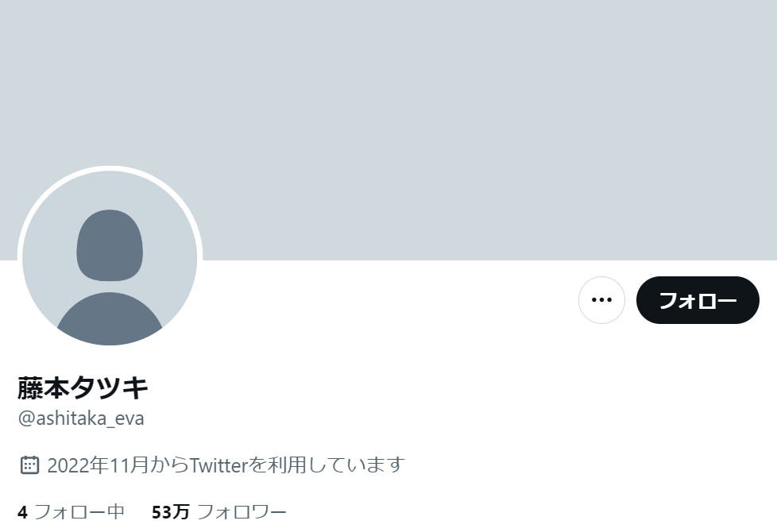The width and height of the screenshot is (777, 532).
Task: Open followers list via 53万 count
Action: click(x=171, y=512)
